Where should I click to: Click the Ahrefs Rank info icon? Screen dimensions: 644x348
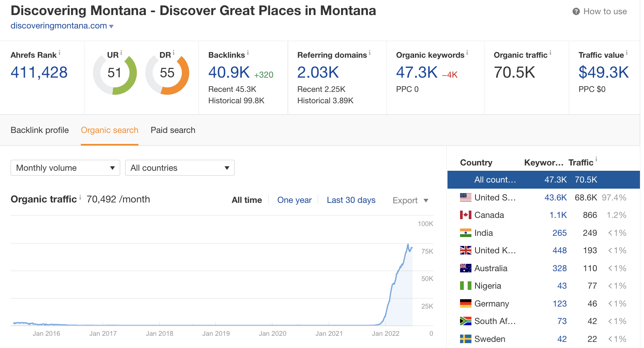[x=60, y=53]
